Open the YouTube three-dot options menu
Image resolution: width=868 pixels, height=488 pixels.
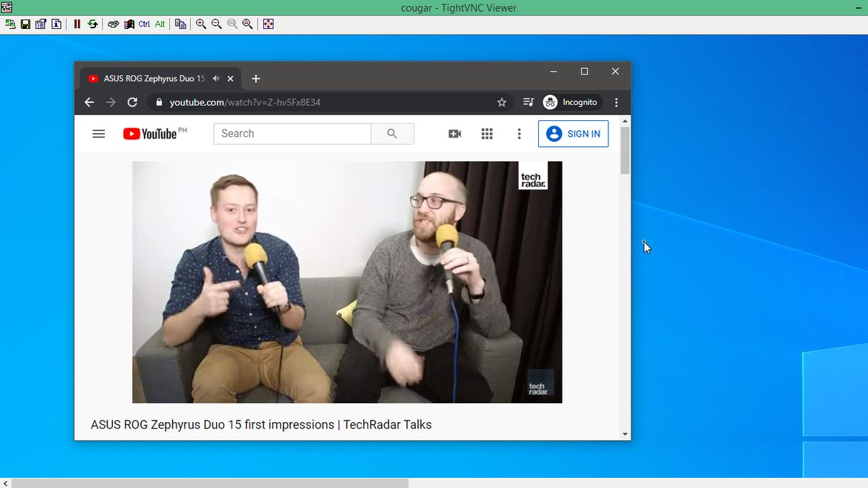click(x=519, y=133)
